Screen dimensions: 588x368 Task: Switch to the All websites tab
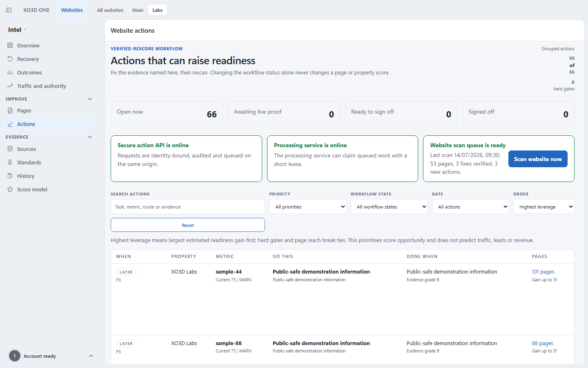click(x=110, y=10)
